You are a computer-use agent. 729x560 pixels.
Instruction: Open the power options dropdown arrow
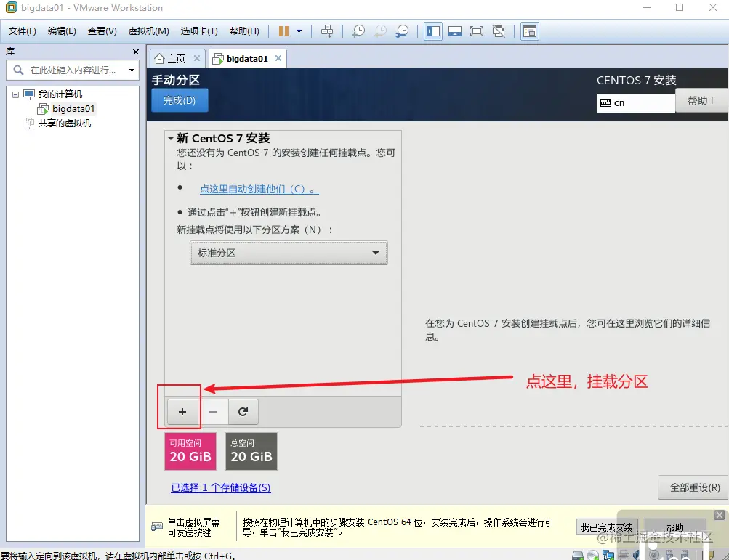(x=299, y=31)
